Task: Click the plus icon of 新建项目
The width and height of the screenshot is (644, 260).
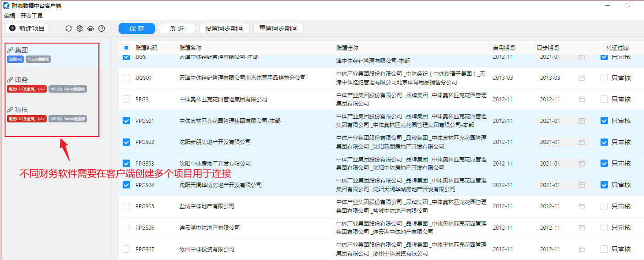Action: [12, 28]
